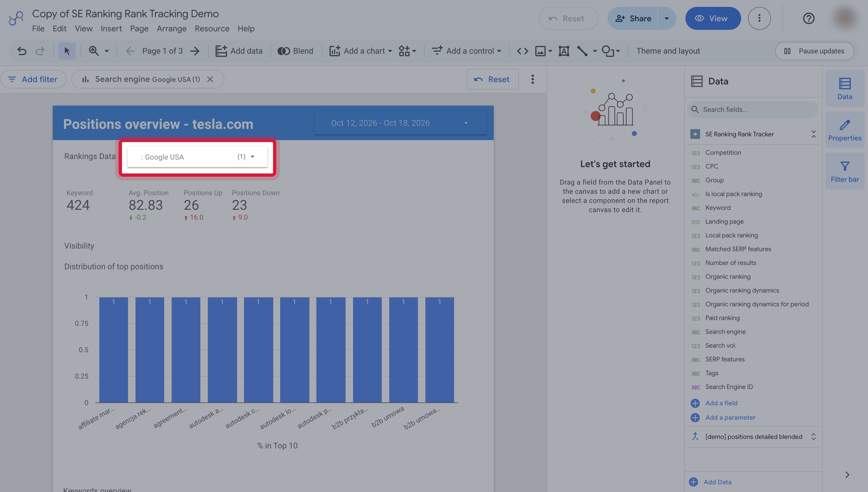Click the Data panel header icon

tap(697, 82)
